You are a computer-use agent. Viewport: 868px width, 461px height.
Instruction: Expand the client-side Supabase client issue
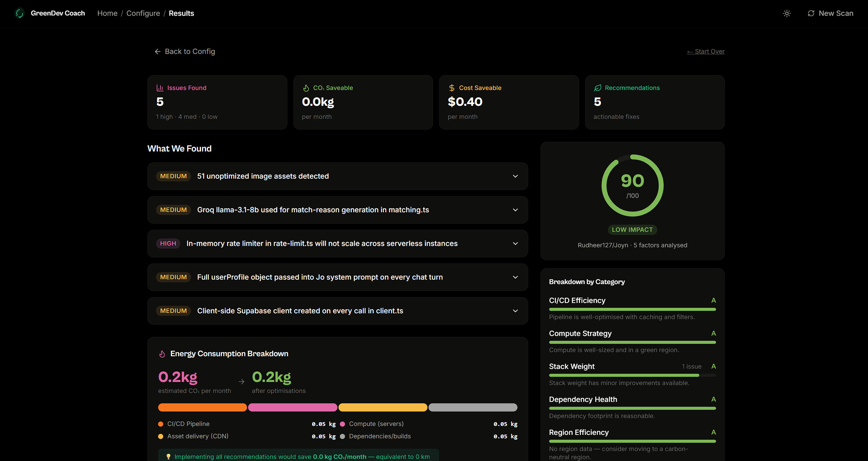pos(515,311)
